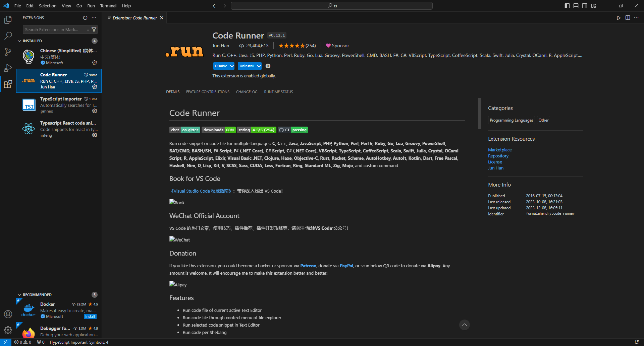Open Manage gear in activity bar

(8, 330)
